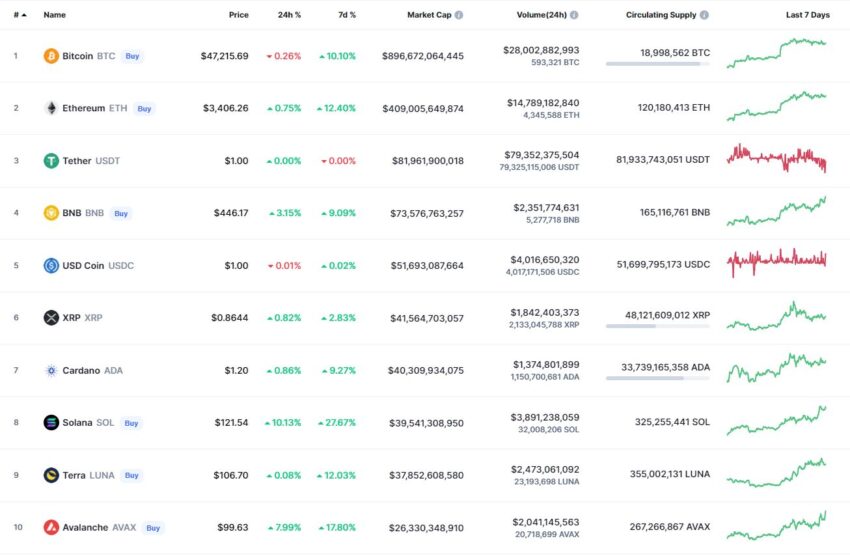Sort table by Price column header
Image resolution: width=850 pixels, height=556 pixels.
click(x=239, y=15)
